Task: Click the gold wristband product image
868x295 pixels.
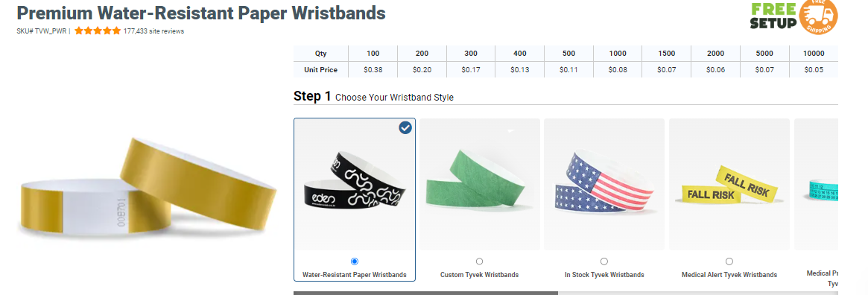Action: click(148, 188)
